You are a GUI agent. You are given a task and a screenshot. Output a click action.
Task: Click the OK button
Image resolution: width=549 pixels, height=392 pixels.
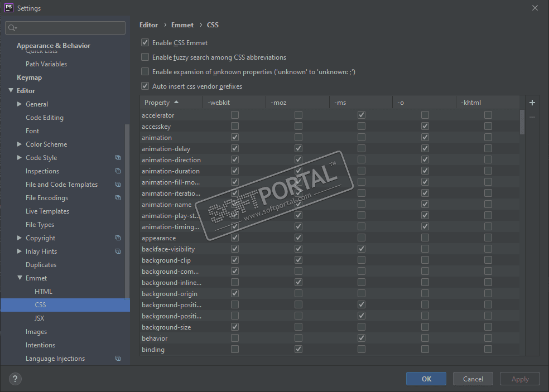pos(426,379)
